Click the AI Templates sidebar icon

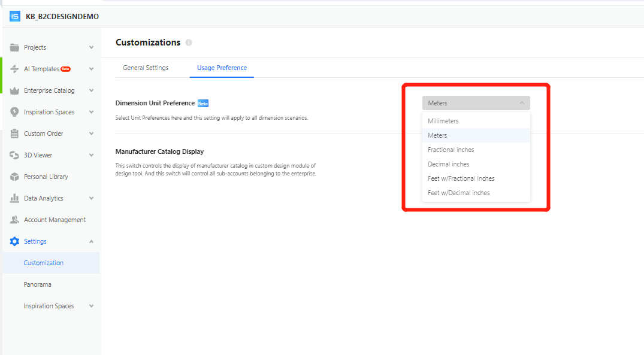pyautogui.click(x=14, y=69)
